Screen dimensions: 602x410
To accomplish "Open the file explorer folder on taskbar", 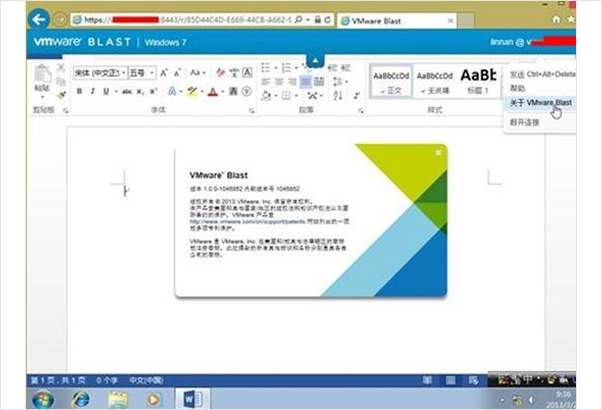I will click(118, 399).
